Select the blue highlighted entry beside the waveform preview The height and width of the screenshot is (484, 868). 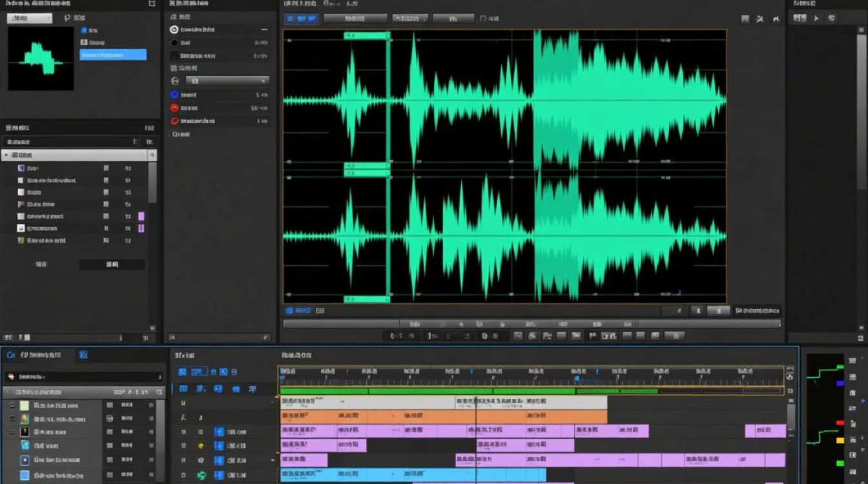pyautogui.click(x=113, y=55)
